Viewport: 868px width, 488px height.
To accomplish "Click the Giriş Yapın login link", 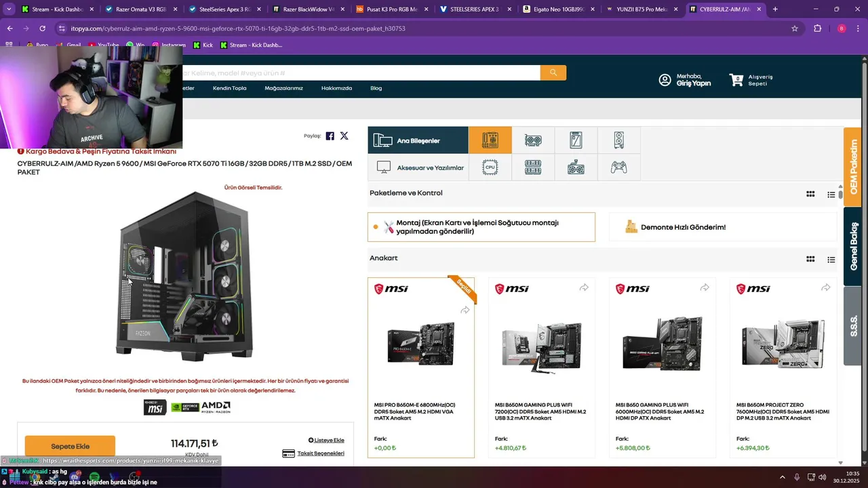I will [x=693, y=83].
